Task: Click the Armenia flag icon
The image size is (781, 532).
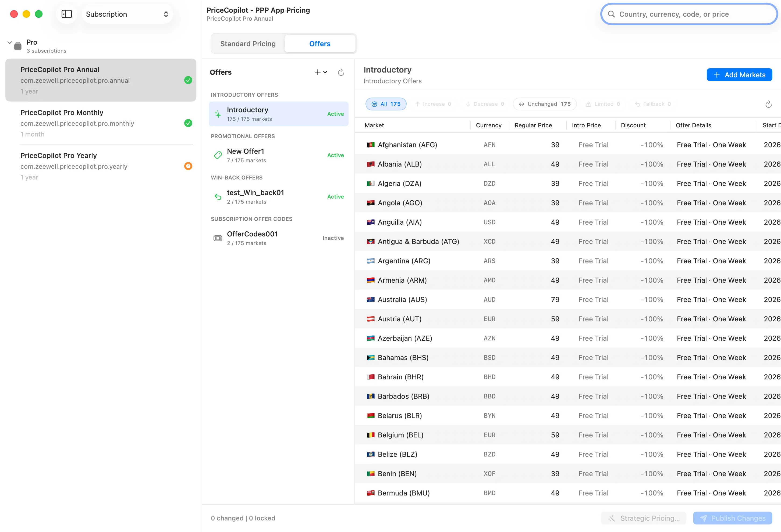Action: (370, 280)
